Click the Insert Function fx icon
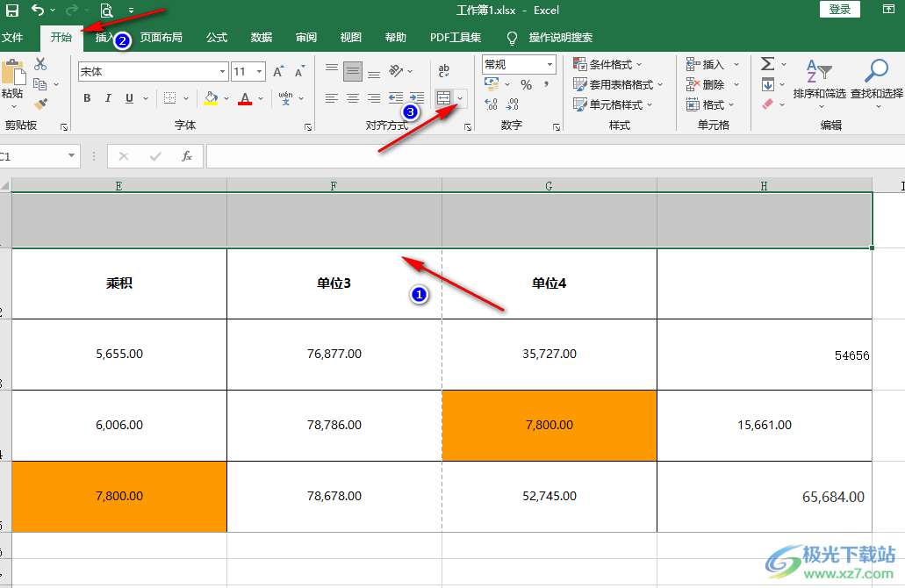The width and height of the screenshot is (905, 588). pyautogui.click(x=186, y=156)
